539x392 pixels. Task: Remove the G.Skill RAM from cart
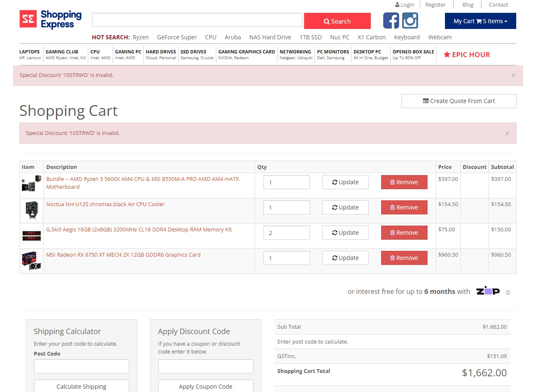click(404, 233)
